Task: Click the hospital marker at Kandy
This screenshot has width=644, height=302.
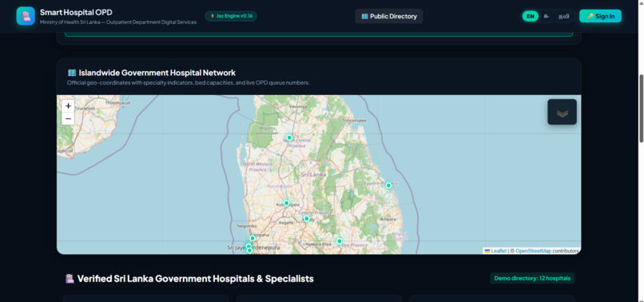Action: pos(306,219)
